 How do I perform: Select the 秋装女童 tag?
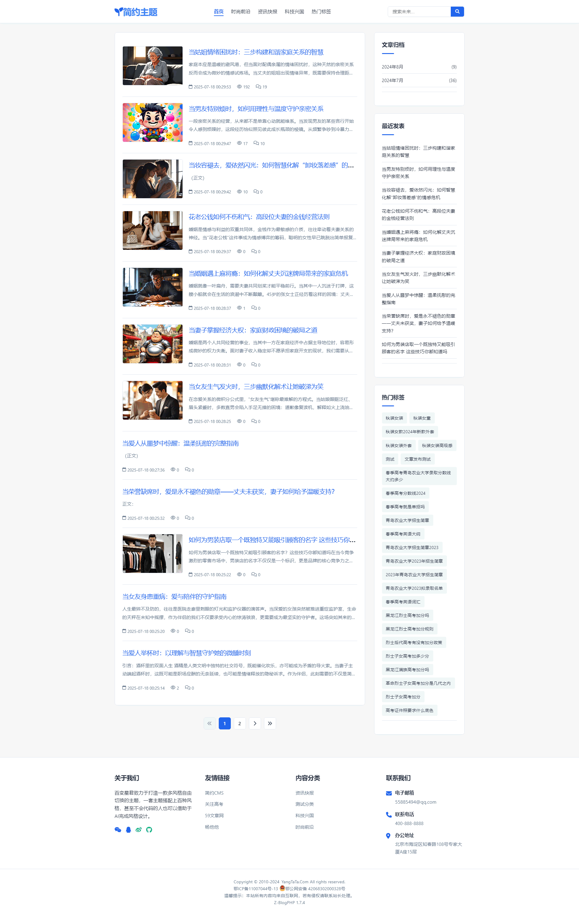(422, 418)
